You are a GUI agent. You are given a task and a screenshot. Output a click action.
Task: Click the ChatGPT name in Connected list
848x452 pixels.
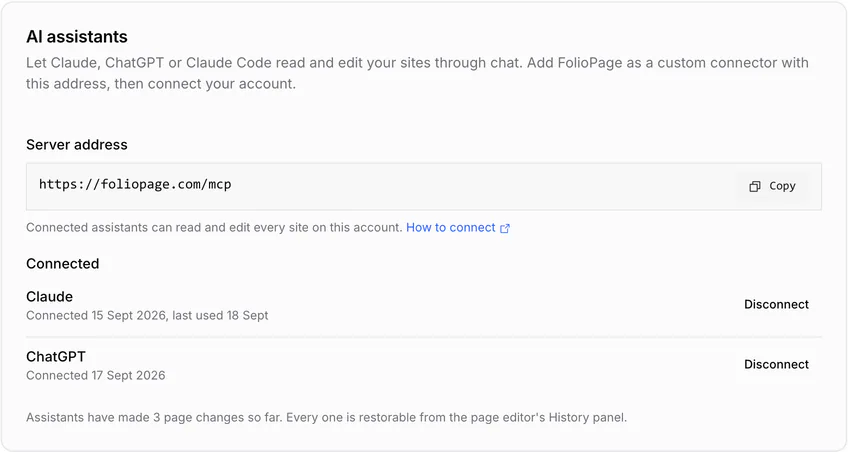(x=56, y=357)
